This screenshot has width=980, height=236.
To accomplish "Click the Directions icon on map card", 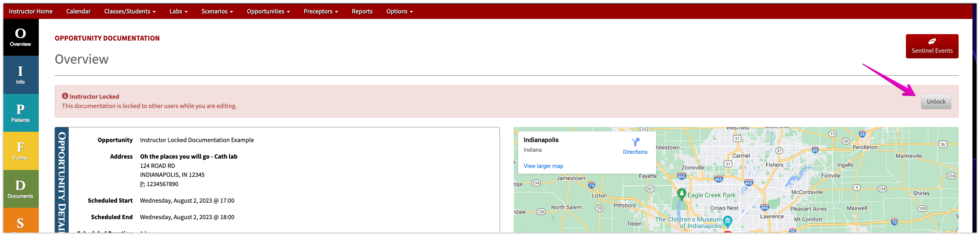I will tap(635, 142).
